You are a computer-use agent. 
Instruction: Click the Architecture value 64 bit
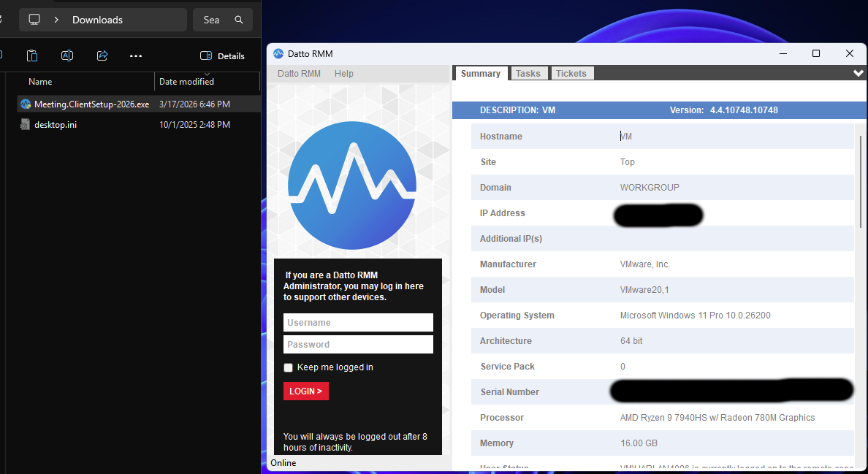pos(631,340)
